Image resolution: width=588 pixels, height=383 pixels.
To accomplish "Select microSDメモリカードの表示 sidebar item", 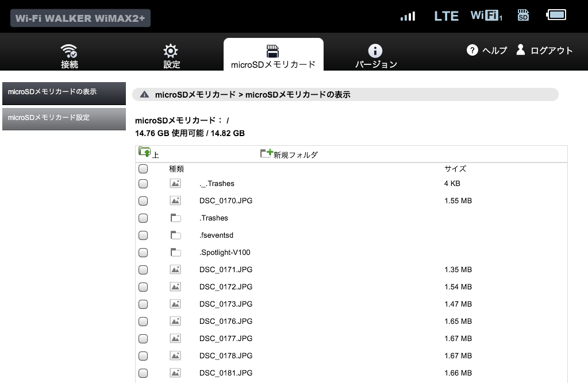I will [x=64, y=92].
